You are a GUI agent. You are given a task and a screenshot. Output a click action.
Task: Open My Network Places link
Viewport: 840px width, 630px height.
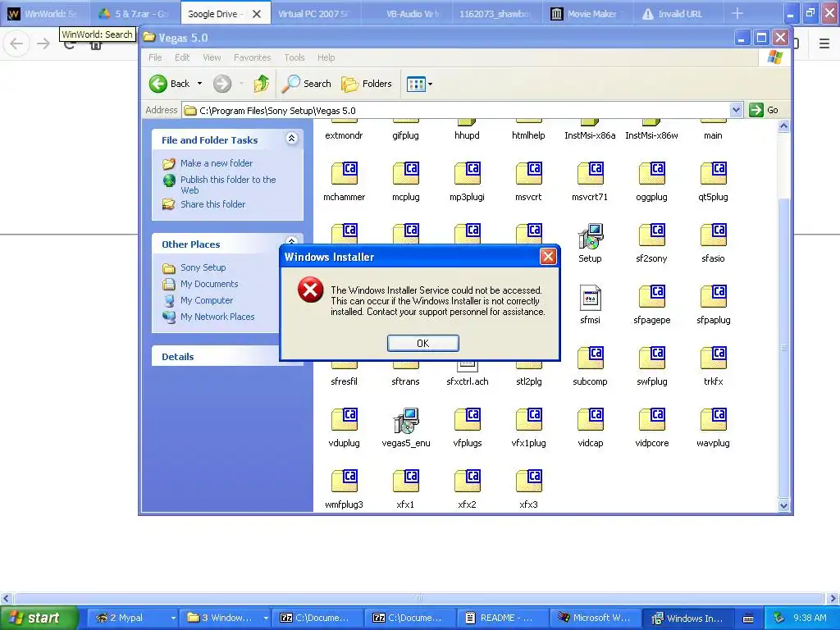tap(217, 317)
